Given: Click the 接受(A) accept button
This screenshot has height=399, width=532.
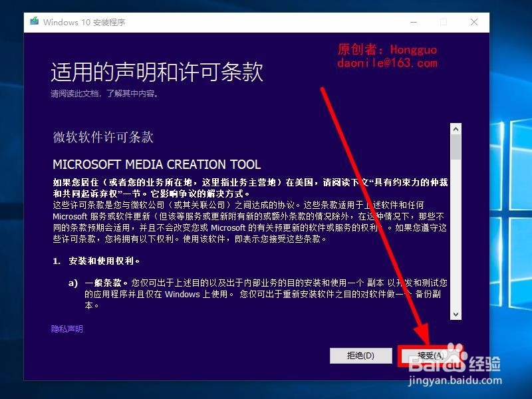Looking at the screenshot, I should click(x=430, y=356).
